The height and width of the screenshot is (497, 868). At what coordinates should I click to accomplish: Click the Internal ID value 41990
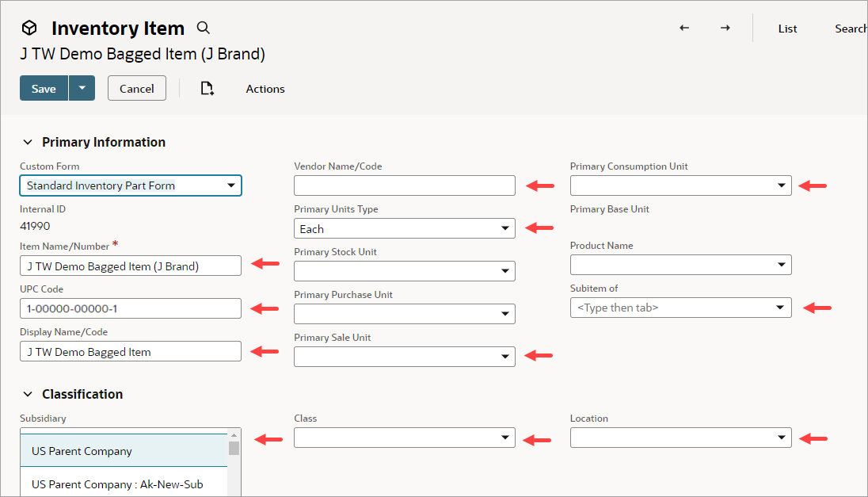point(35,226)
